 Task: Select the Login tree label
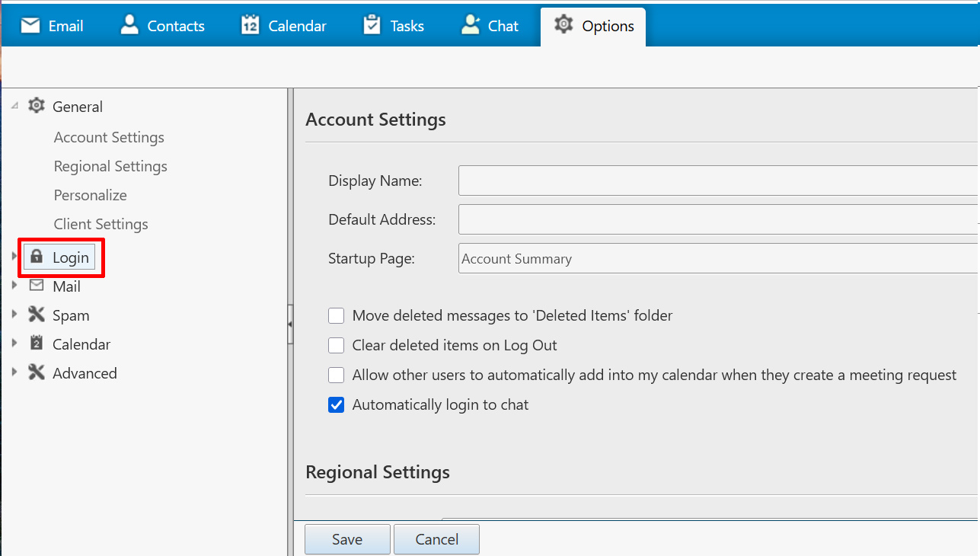tap(71, 257)
